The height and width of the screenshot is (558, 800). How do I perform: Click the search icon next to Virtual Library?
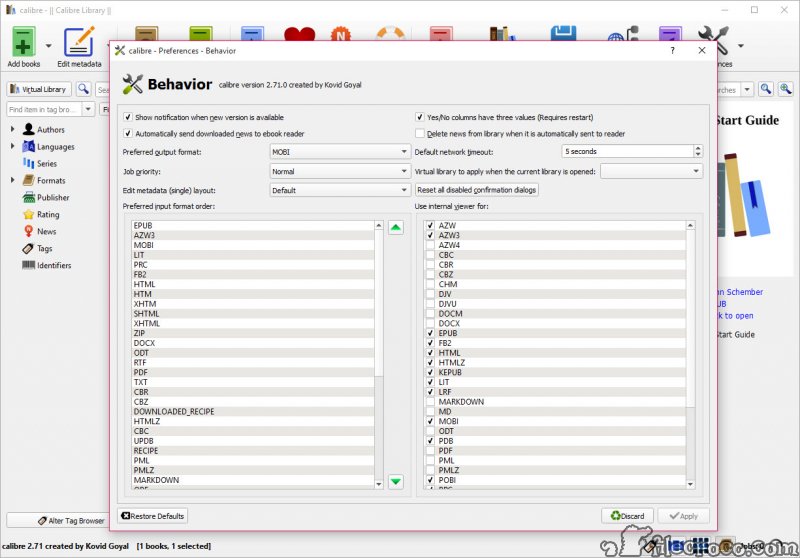[83, 89]
